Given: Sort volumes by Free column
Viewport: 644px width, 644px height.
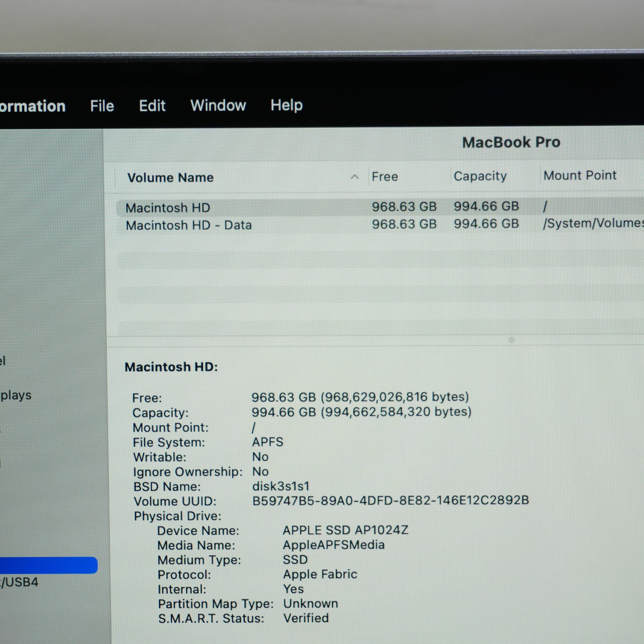Looking at the screenshot, I should click(x=385, y=177).
